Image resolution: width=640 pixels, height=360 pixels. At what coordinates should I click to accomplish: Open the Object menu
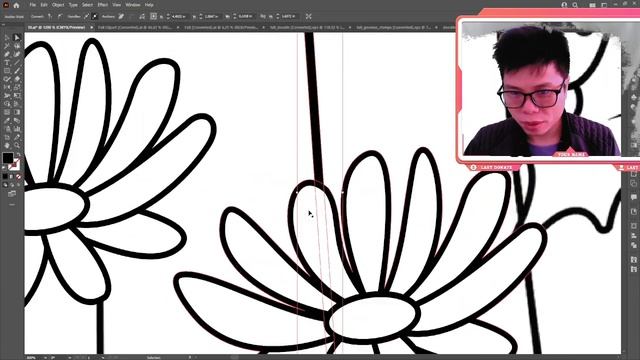pos(58,5)
